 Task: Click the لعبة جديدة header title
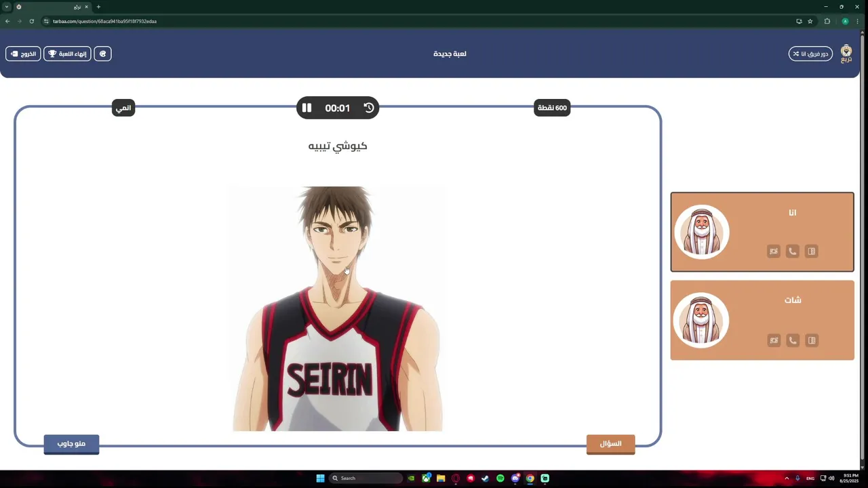(x=450, y=54)
